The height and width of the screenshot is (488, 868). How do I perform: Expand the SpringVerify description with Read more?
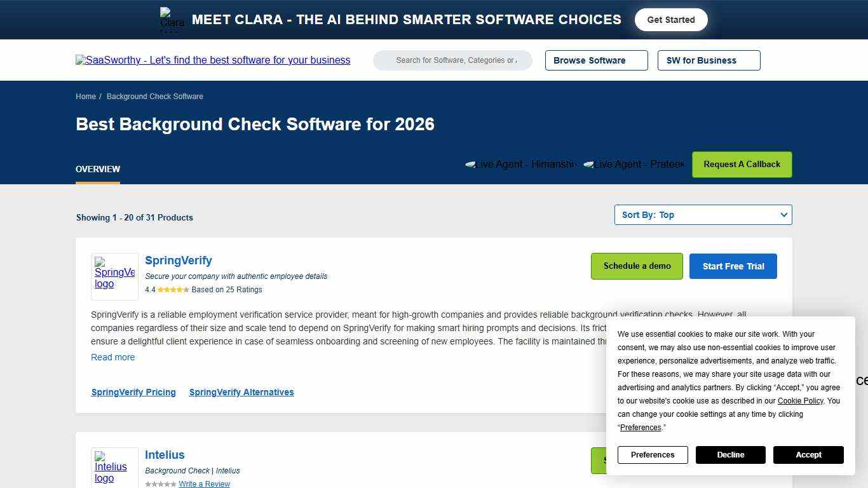112,357
